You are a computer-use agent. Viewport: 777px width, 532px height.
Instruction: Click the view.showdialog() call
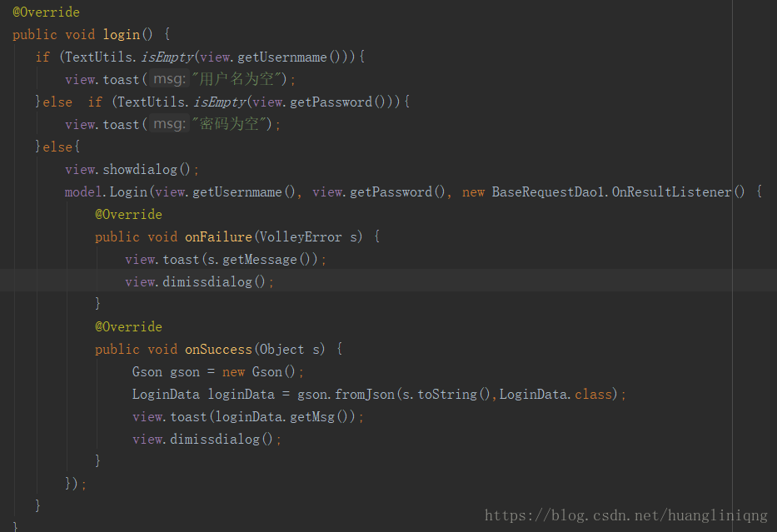click(x=128, y=169)
